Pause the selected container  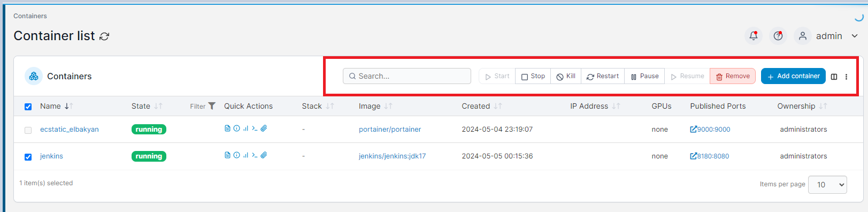pos(644,76)
